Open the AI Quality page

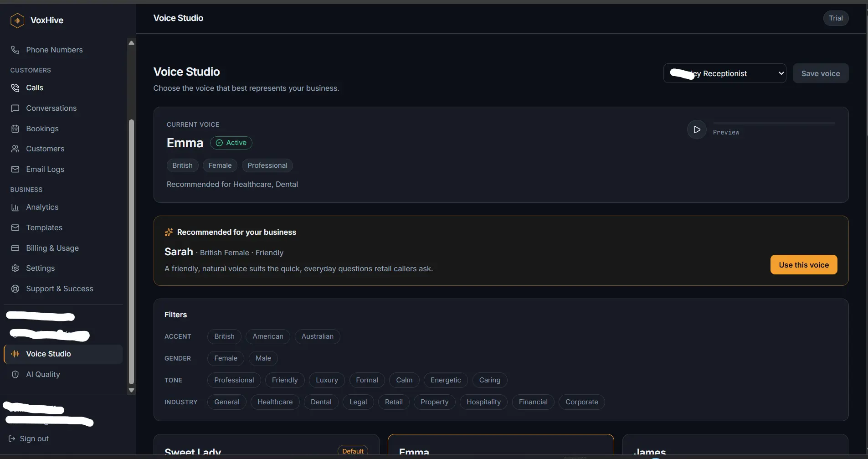[x=63, y=374]
